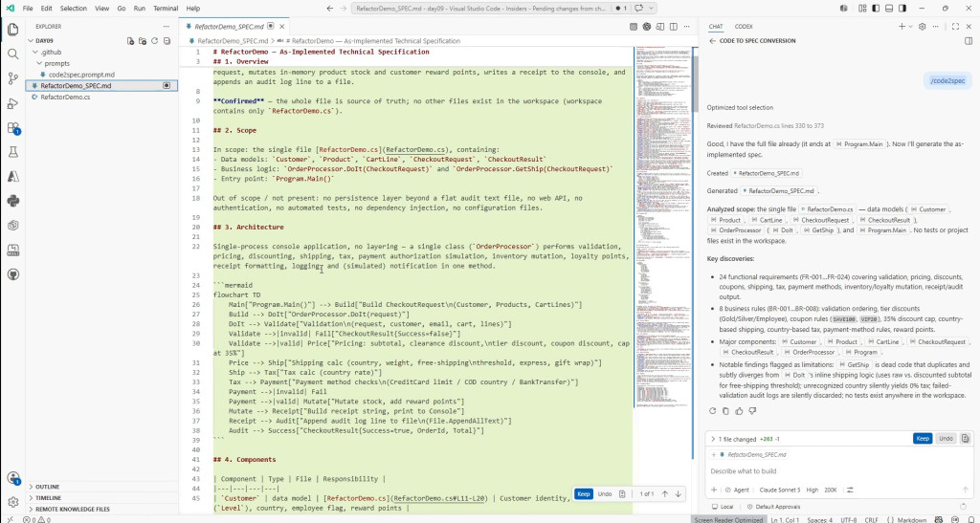This screenshot has height=523, width=980.
Task: Open the Manage gear in activity bar
Action: point(13,502)
